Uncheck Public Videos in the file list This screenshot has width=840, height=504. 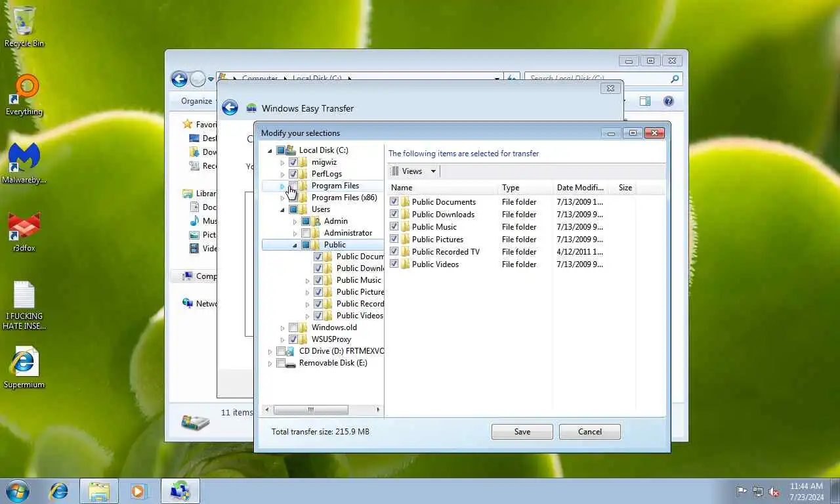[x=394, y=264]
